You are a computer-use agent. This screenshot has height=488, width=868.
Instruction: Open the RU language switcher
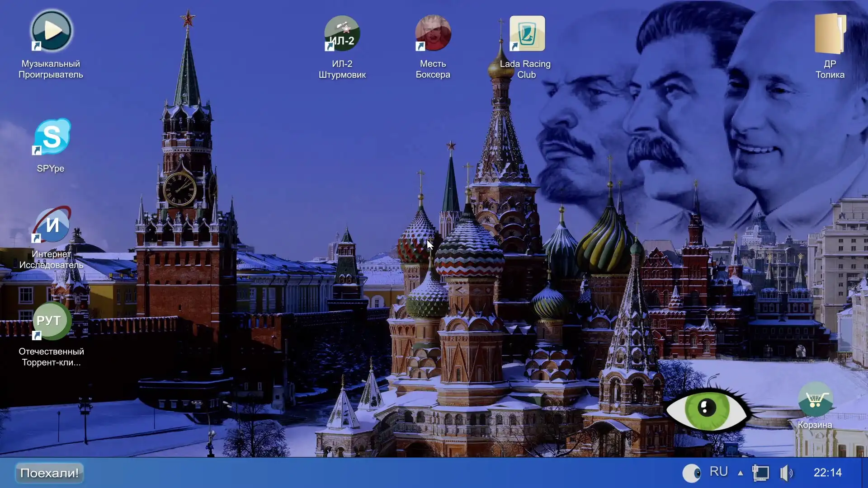point(718,472)
